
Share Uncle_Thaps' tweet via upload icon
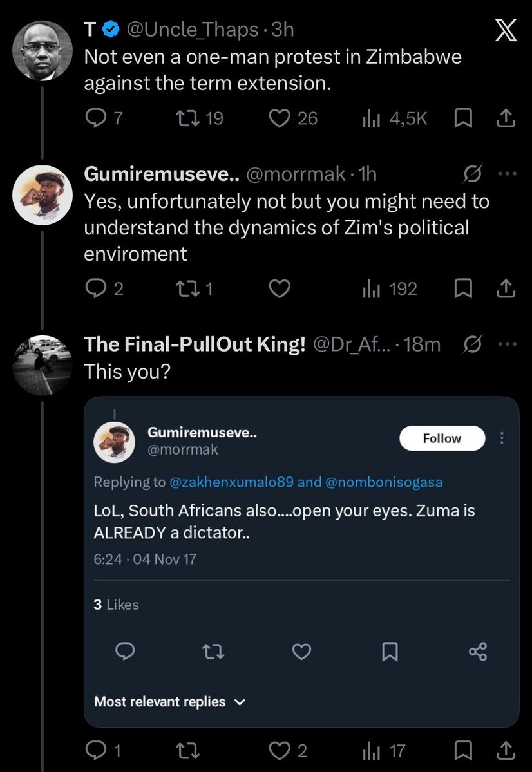click(x=506, y=118)
